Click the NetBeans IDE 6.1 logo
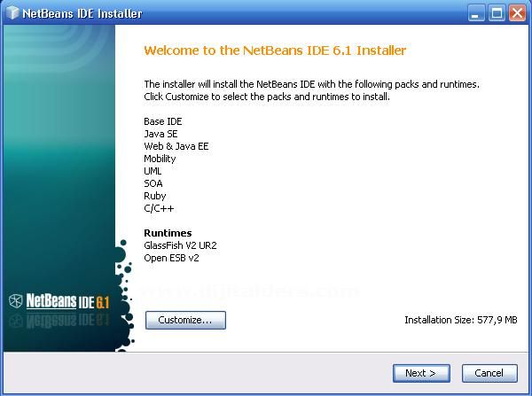 point(59,301)
